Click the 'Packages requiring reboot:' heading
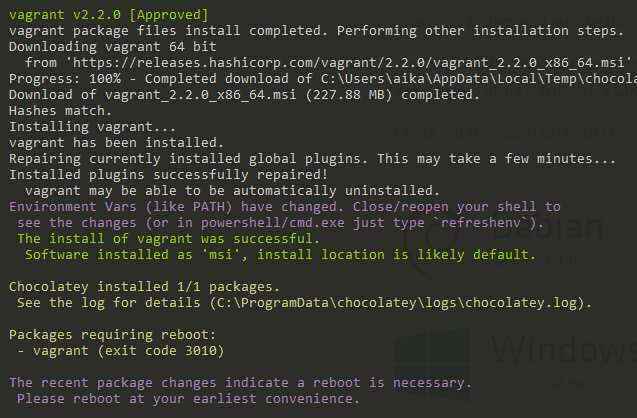The width and height of the screenshot is (637, 418). point(112,335)
